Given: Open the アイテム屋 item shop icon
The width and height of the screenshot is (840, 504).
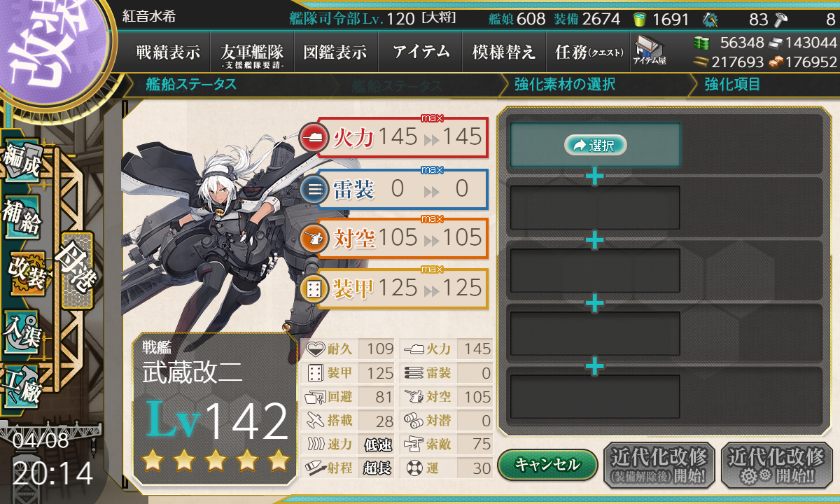Looking at the screenshot, I should click(x=649, y=51).
